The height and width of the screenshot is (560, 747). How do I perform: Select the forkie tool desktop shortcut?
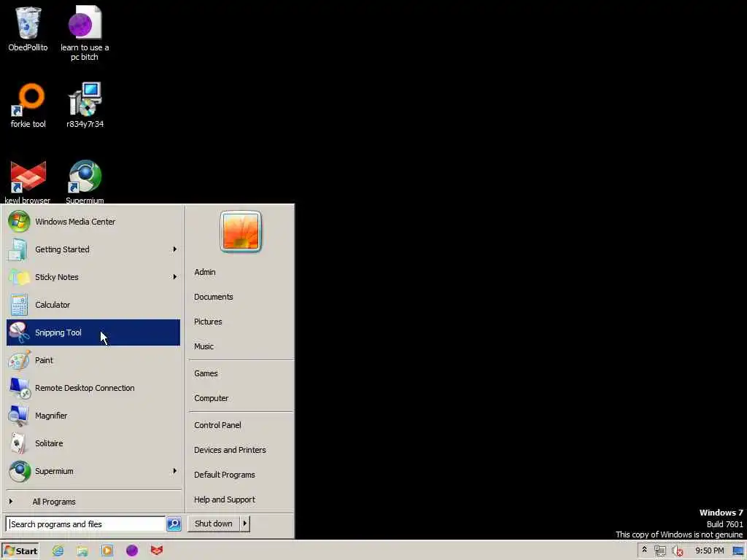(28, 105)
